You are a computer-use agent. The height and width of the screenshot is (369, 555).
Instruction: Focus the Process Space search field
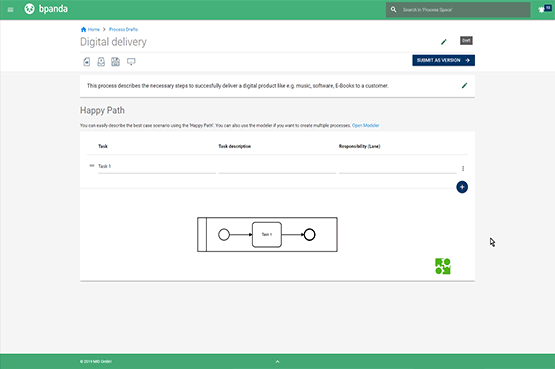click(x=458, y=10)
